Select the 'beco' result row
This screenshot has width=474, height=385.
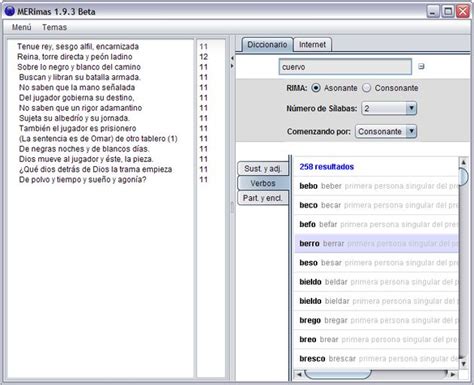point(376,205)
